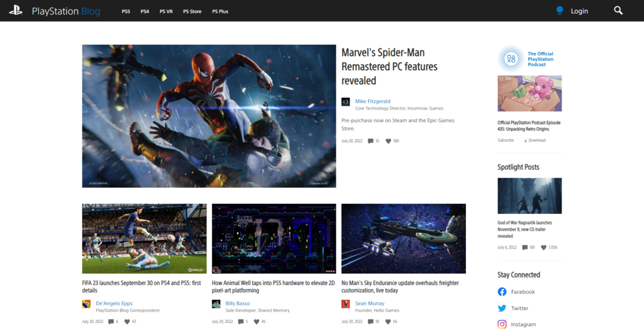
Task: Open How Animal Well taps into PS5 headline
Action: tap(273, 286)
